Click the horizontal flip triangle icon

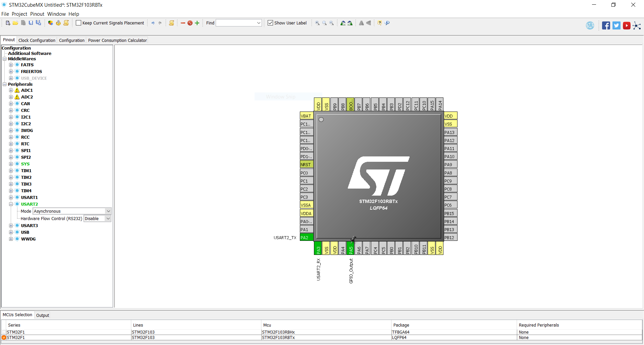[x=368, y=23]
